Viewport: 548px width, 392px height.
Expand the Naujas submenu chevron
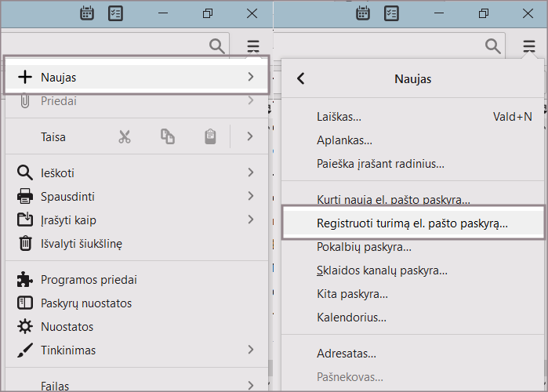click(250, 77)
